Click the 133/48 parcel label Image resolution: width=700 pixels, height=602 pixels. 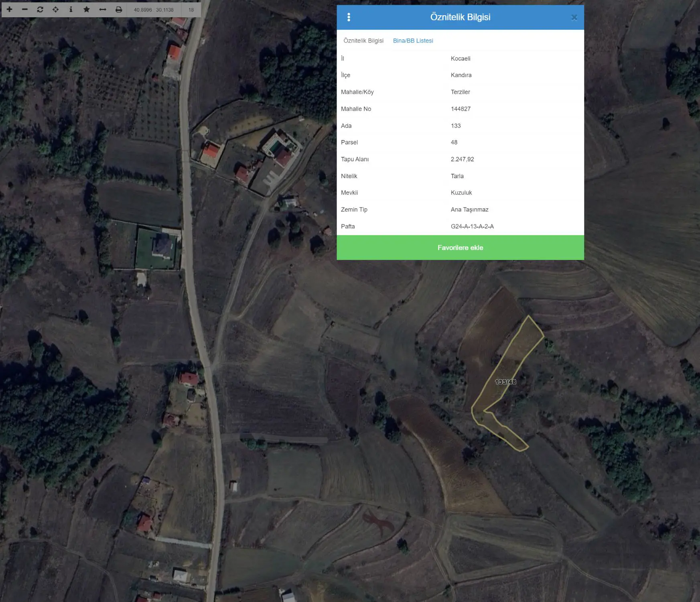(505, 382)
